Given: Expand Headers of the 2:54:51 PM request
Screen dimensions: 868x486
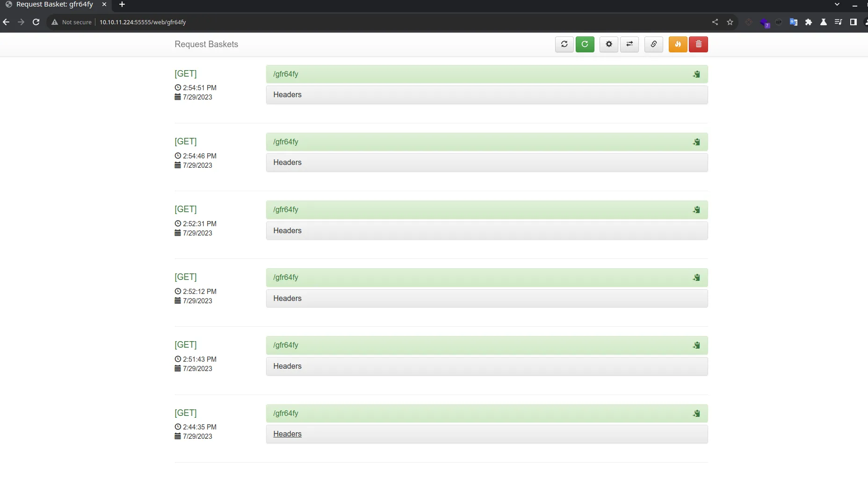Looking at the screenshot, I should (x=287, y=95).
